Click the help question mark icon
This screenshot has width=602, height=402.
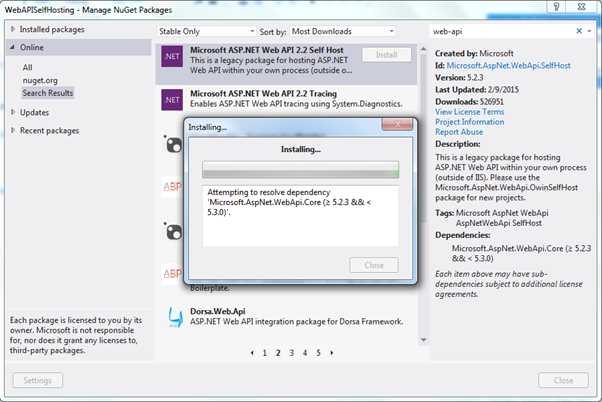coord(556,7)
